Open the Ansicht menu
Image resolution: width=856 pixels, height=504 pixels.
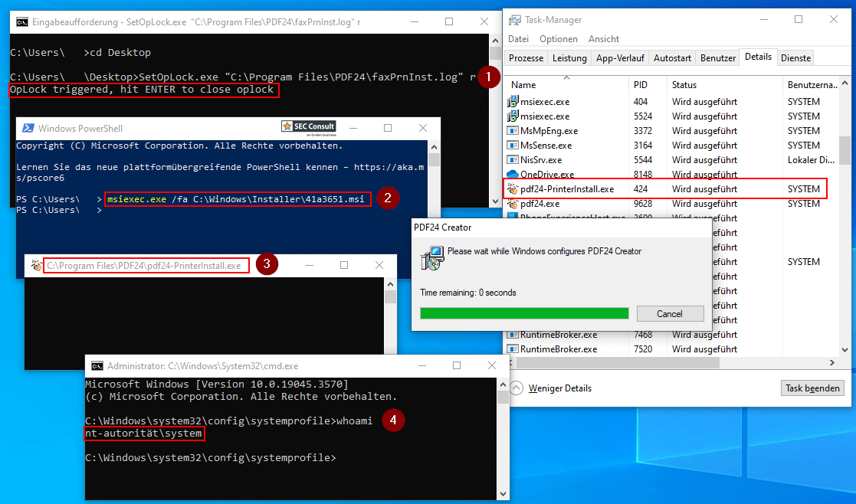point(602,38)
